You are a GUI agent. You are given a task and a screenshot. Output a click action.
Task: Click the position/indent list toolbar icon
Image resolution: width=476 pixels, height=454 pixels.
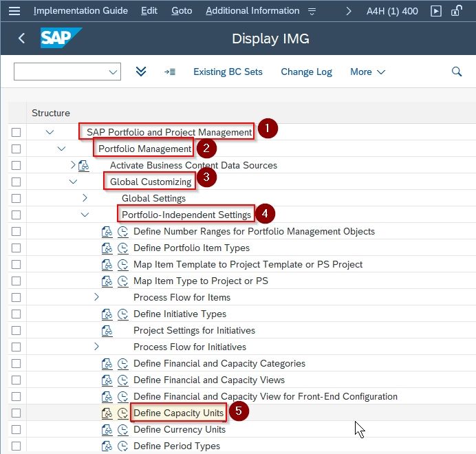(170, 72)
